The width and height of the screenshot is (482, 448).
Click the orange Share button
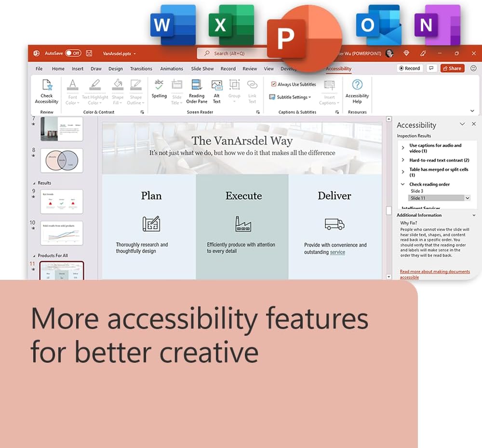coord(452,68)
